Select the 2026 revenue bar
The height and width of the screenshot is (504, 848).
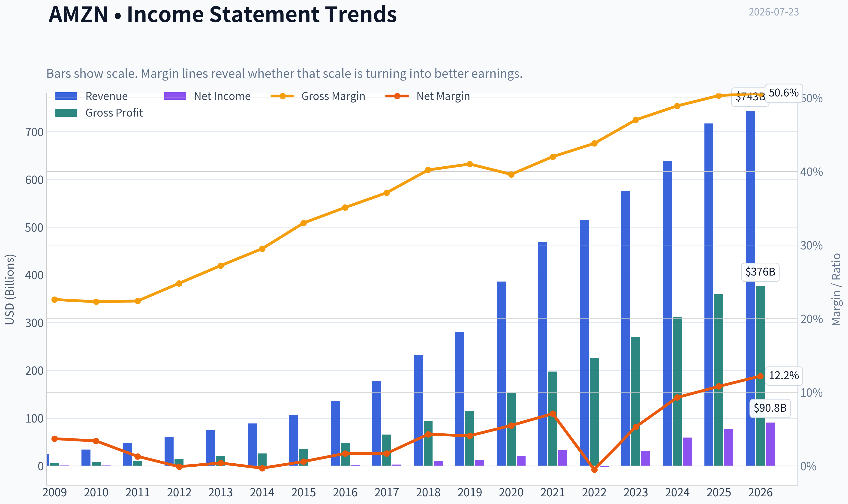click(x=750, y=288)
